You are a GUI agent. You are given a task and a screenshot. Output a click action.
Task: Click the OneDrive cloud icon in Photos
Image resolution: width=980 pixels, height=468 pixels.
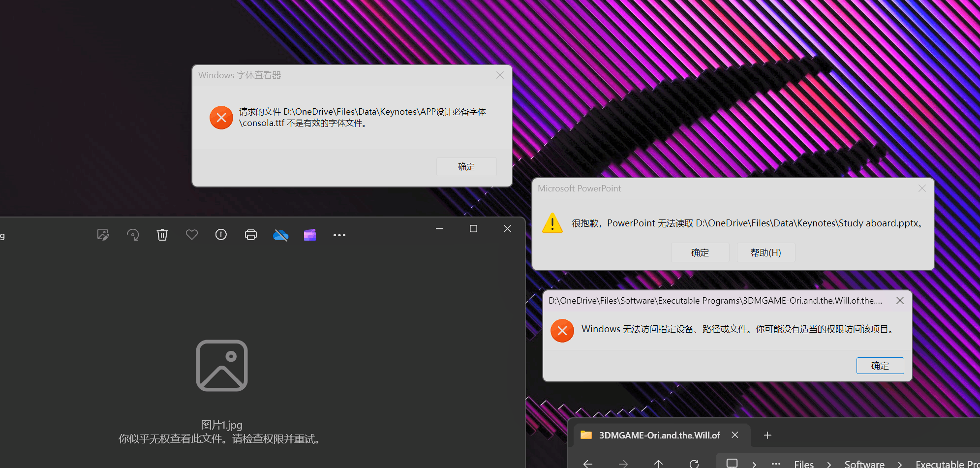(280, 235)
